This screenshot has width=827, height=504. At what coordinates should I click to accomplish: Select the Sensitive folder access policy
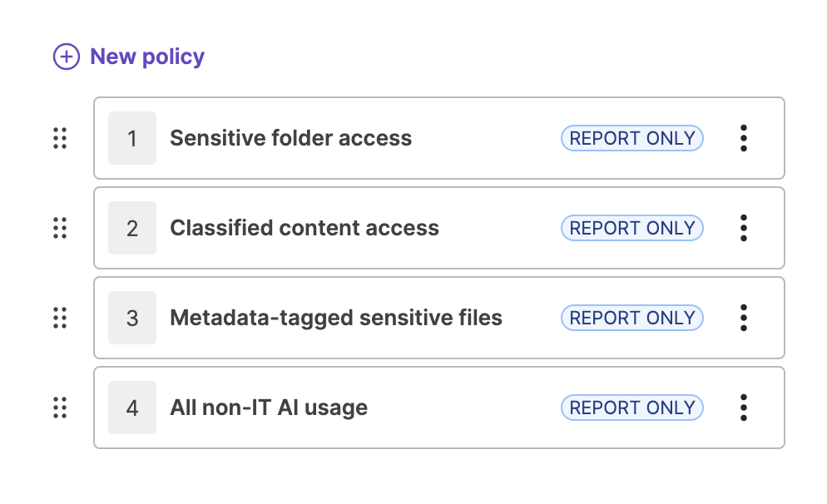pos(290,138)
